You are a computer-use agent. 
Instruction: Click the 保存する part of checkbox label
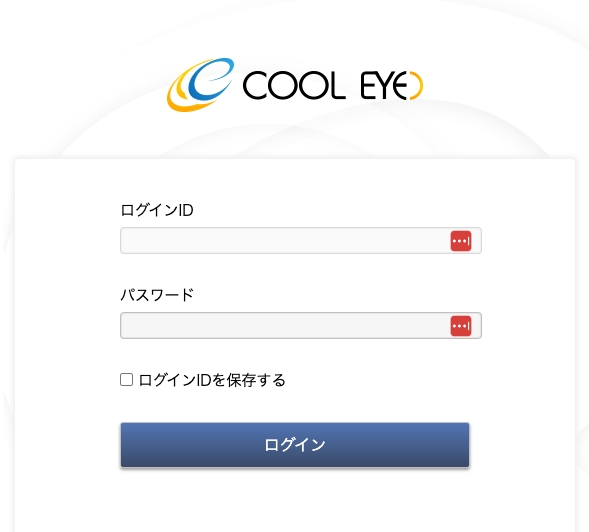256,380
